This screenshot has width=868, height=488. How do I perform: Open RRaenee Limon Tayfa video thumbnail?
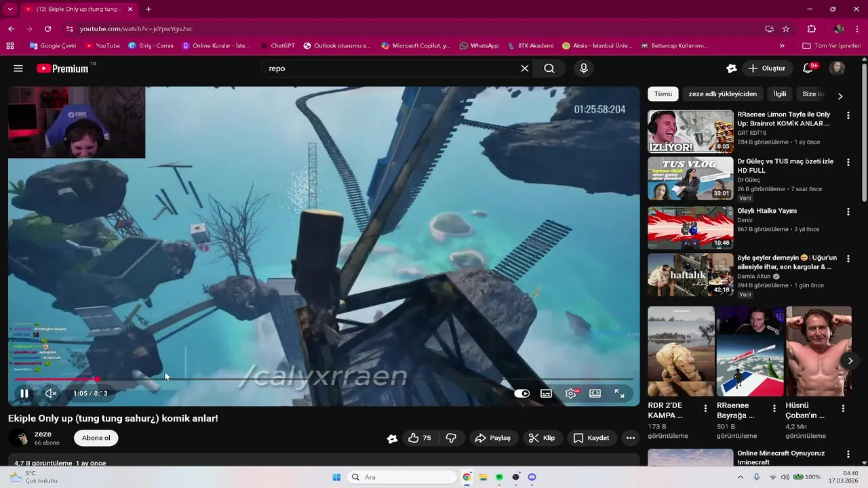[x=690, y=131]
